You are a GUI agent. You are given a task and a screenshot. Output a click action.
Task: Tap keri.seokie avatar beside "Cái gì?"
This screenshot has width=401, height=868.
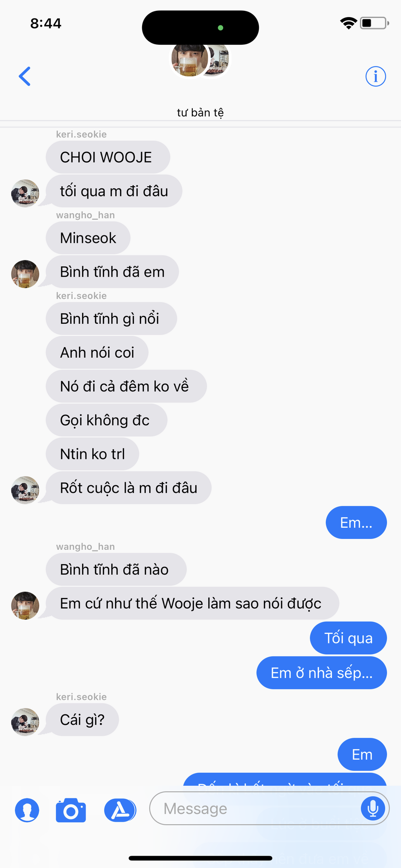[25, 722]
